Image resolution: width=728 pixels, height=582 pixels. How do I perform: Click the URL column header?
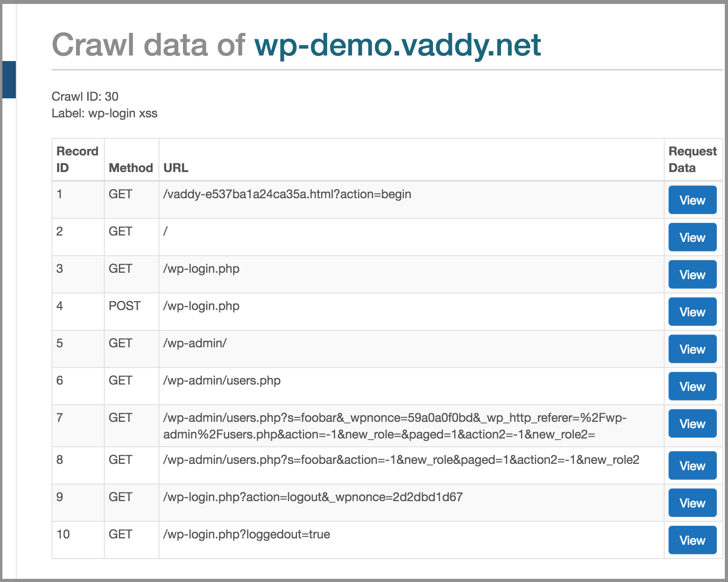click(x=176, y=168)
